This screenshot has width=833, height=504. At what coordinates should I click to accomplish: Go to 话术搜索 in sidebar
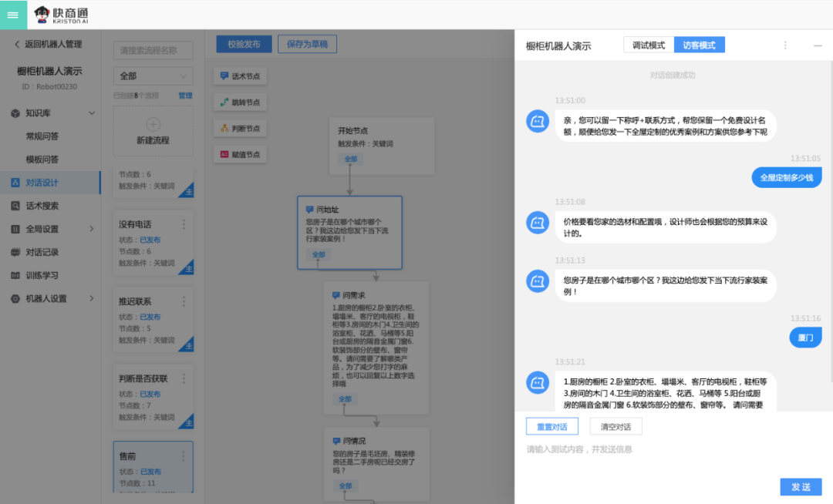click(42, 206)
